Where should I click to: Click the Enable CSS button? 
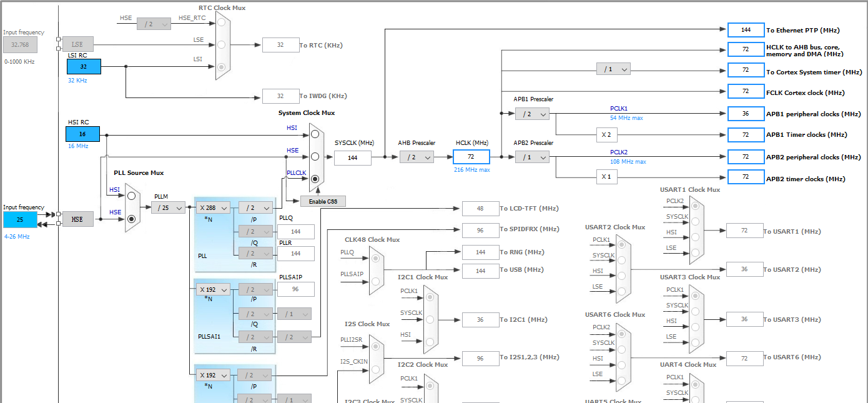click(323, 201)
